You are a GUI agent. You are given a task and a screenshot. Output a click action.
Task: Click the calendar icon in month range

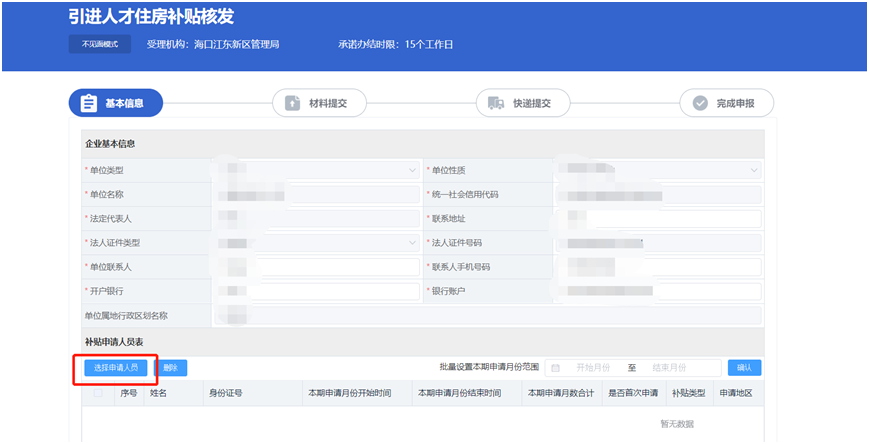click(x=556, y=368)
